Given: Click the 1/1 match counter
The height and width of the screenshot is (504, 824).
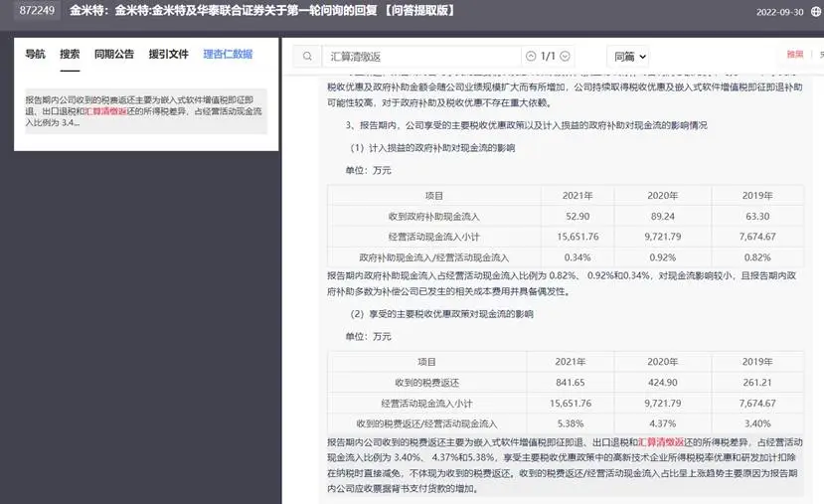Looking at the screenshot, I should (548, 57).
